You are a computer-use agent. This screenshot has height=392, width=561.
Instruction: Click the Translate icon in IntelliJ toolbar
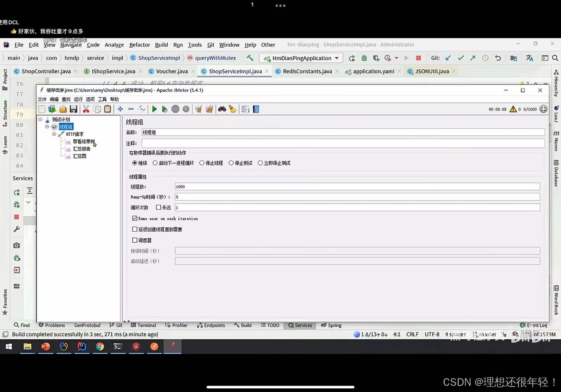point(529,58)
